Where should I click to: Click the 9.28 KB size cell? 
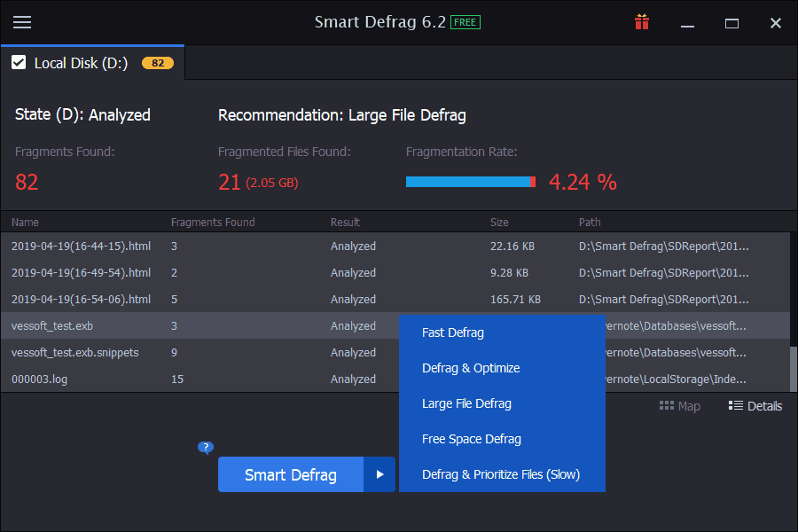tap(509, 273)
